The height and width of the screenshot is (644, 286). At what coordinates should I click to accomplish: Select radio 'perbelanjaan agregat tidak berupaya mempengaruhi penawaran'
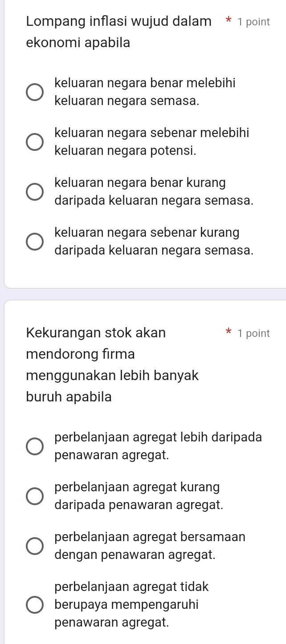[x=35, y=606]
